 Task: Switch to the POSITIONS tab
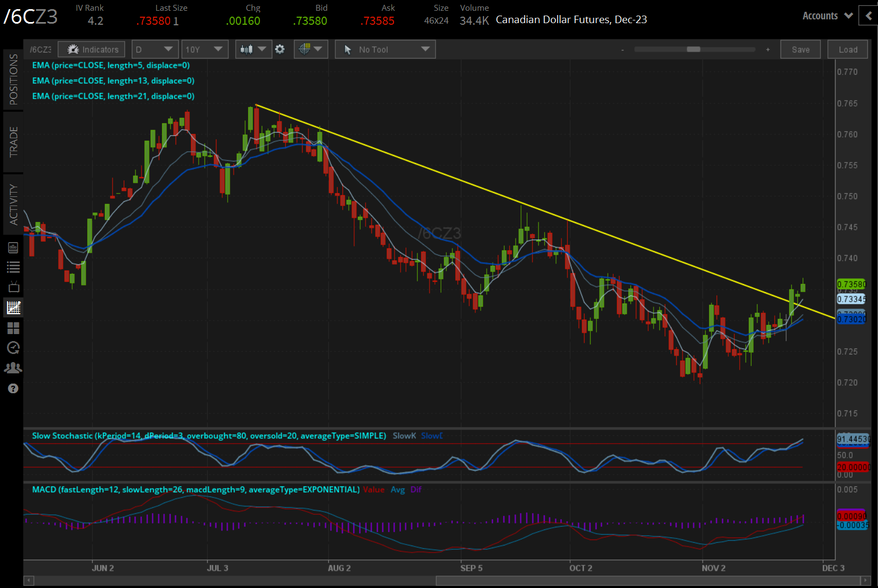tap(13, 80)
